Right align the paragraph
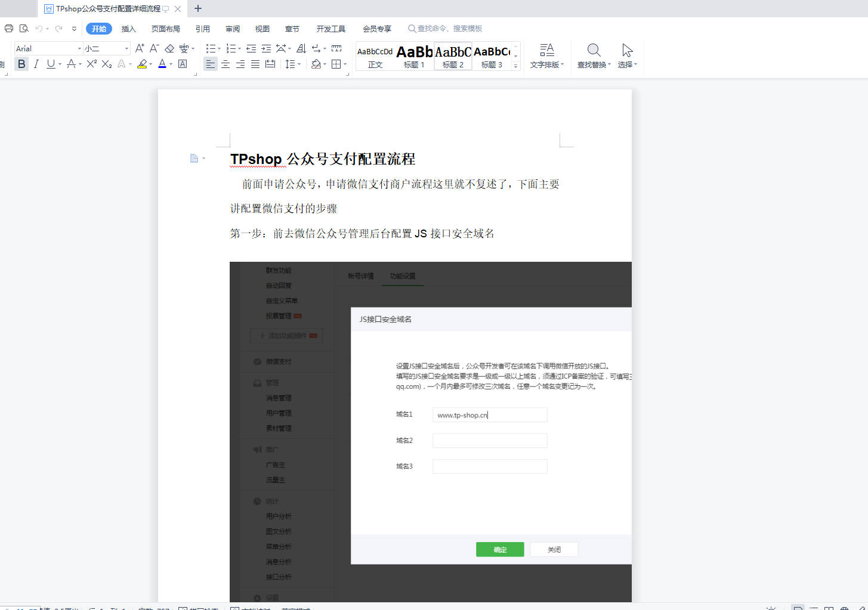This screenshot has height=610, width=868. pyautogui.click(x=240, y=64)
